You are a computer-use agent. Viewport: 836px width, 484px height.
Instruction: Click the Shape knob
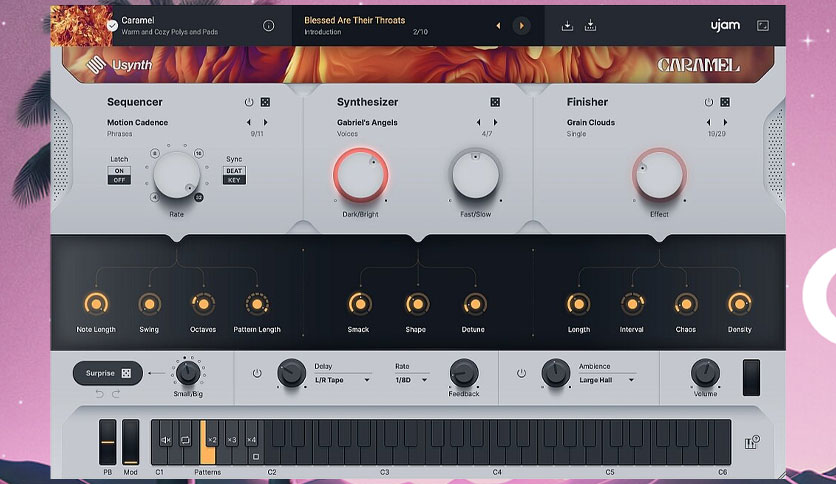[x=417, y=304]
